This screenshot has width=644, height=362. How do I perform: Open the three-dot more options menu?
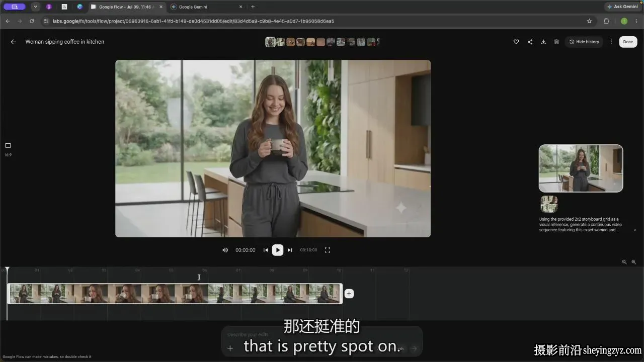(611, 42)
